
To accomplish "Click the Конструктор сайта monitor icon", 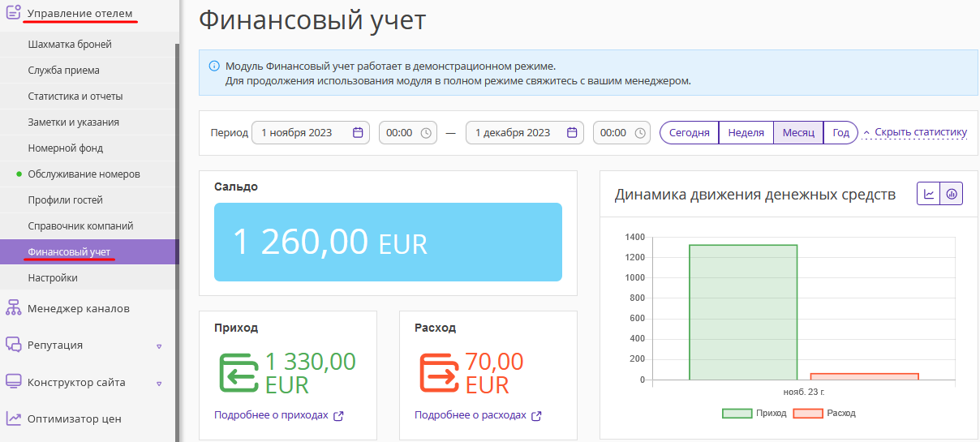I will pyautogui.click(x=13, y=382).
